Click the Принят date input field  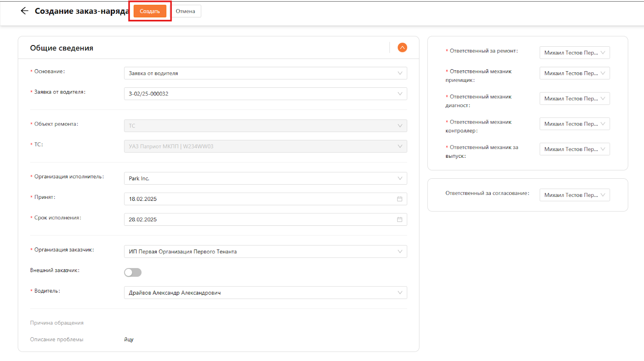pyautogui.click(x=258, y=199)
